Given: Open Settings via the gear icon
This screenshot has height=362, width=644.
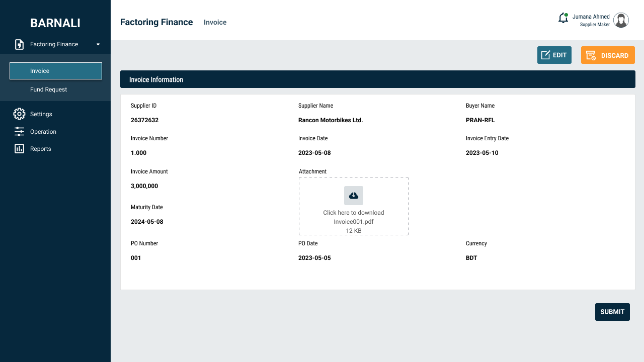Looking at the screenshot, I should tap(19, 114).
